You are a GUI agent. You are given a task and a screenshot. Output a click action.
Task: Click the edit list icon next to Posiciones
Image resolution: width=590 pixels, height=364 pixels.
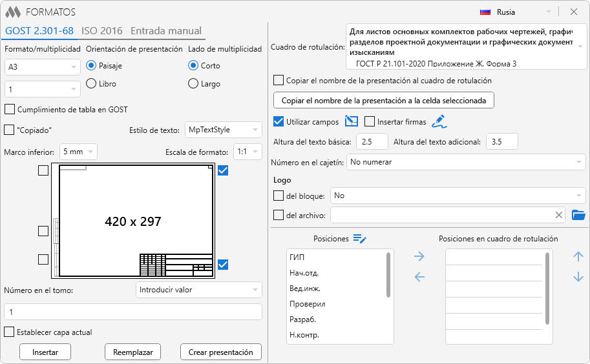[x=360, y=239]
